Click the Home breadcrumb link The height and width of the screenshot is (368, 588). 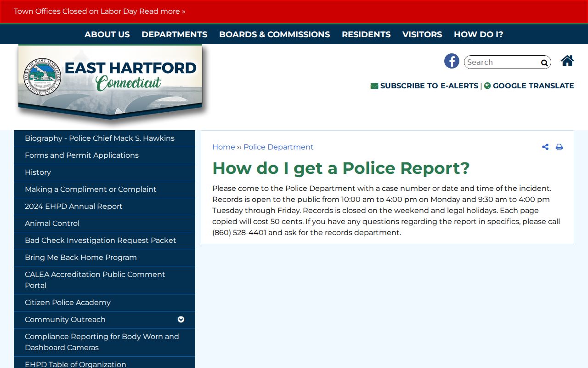point(224,147)
